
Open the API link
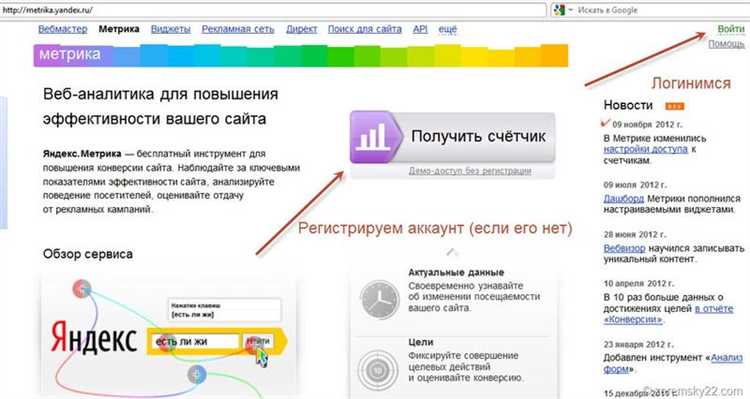click(x=420, y=29)
